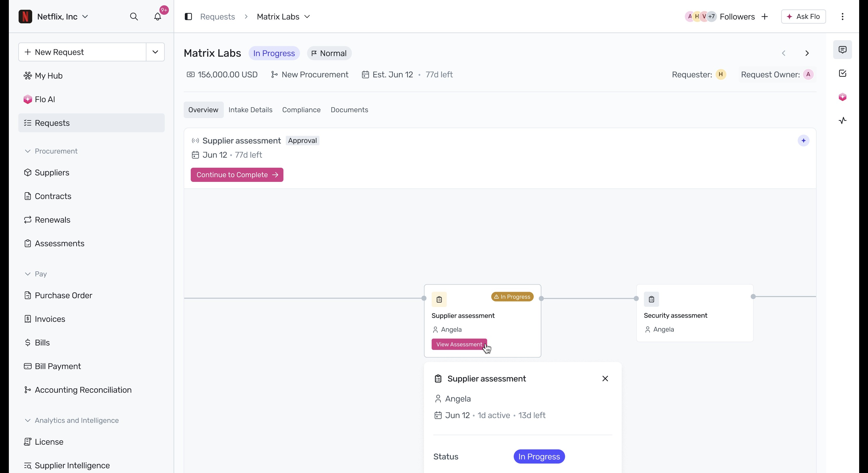The width and height of the screenshot is (868, 473).
Task: Click In Progress status pill in popup
Action: (539, 456)
